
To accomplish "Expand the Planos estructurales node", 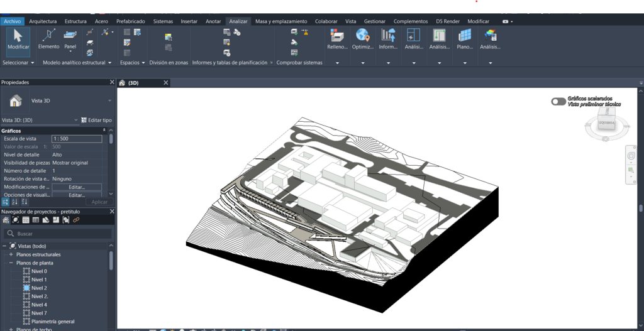I will (11, 254).
